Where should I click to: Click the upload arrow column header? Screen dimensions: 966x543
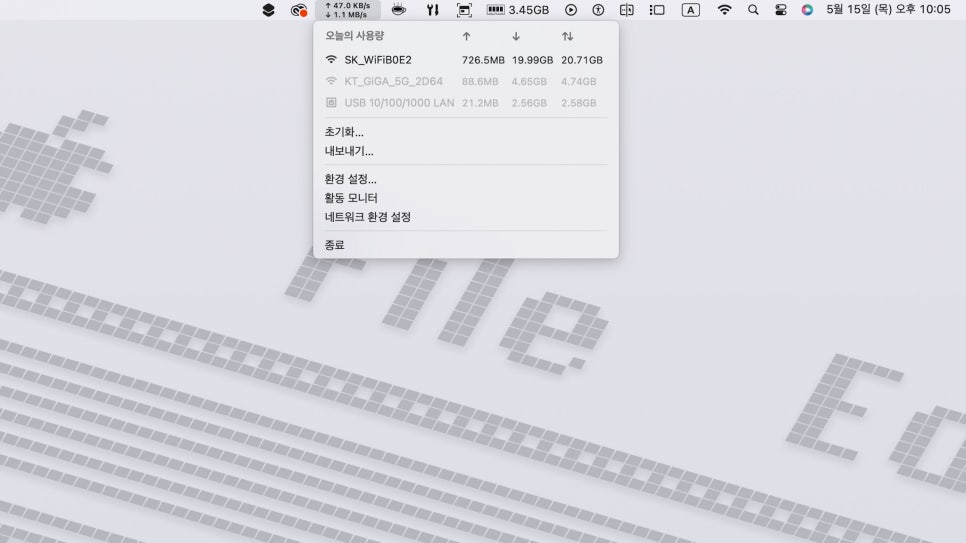tap(466, 36)
